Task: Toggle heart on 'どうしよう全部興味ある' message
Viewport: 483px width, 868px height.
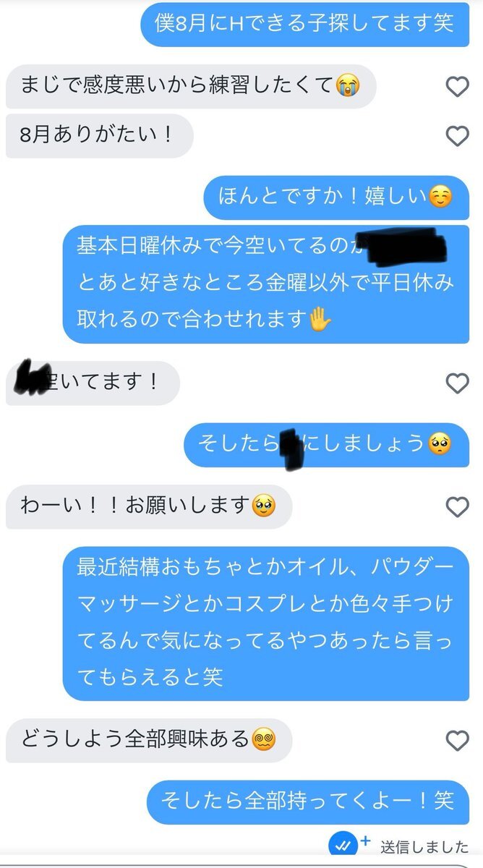Action: (x=457, y=740)
